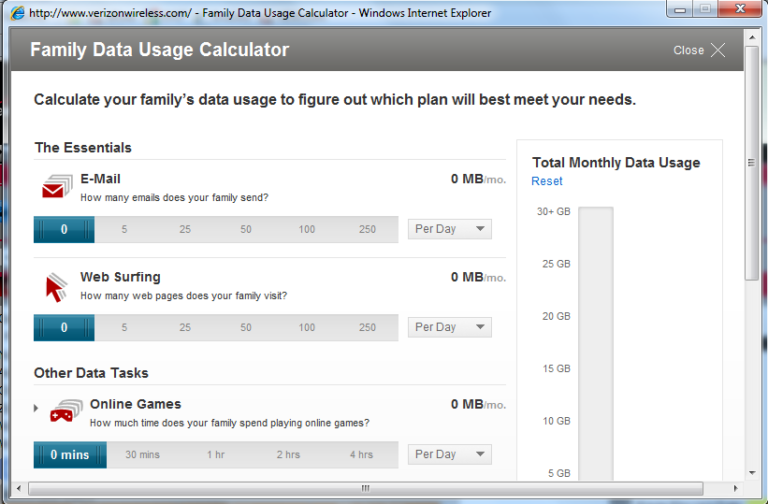
Task: Click the vertical scrollbar down arrow
Action: pyautogui.click(x=751, y=470)
